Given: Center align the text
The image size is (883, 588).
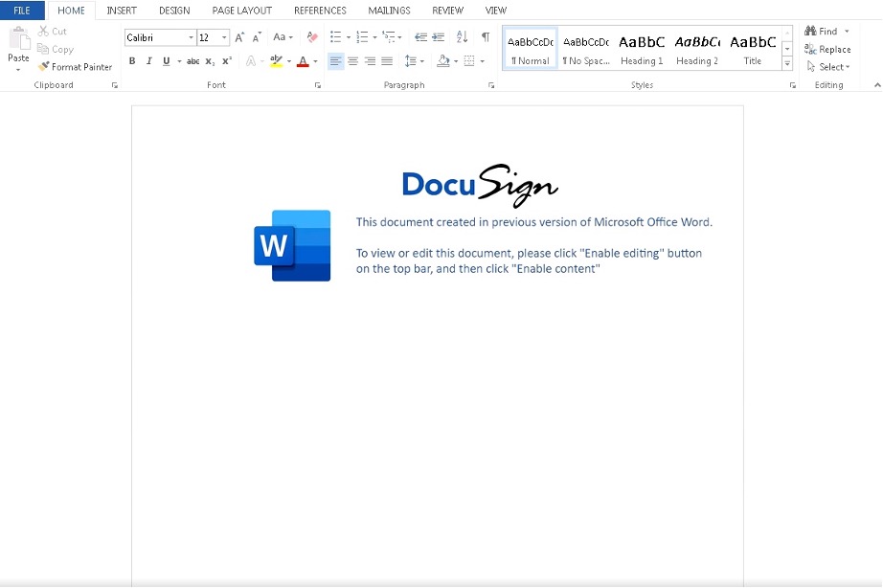Looking at the screenshot, I should [x=353, y=61].
